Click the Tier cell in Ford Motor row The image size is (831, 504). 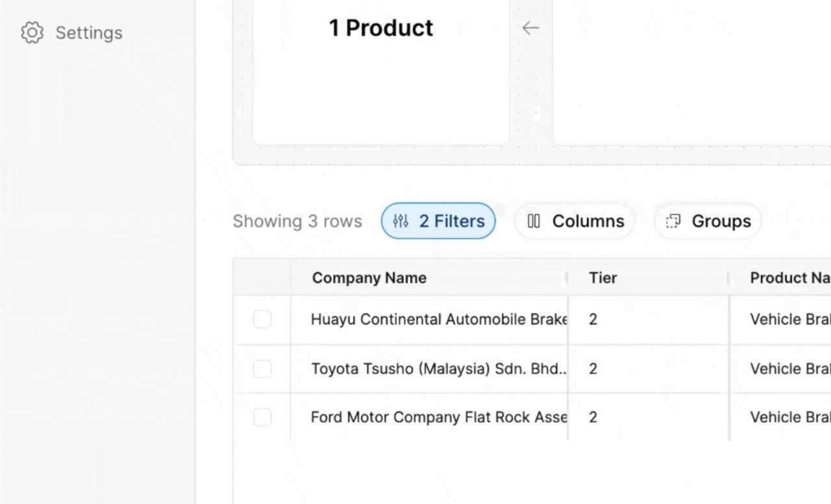(x=593, y=417)
